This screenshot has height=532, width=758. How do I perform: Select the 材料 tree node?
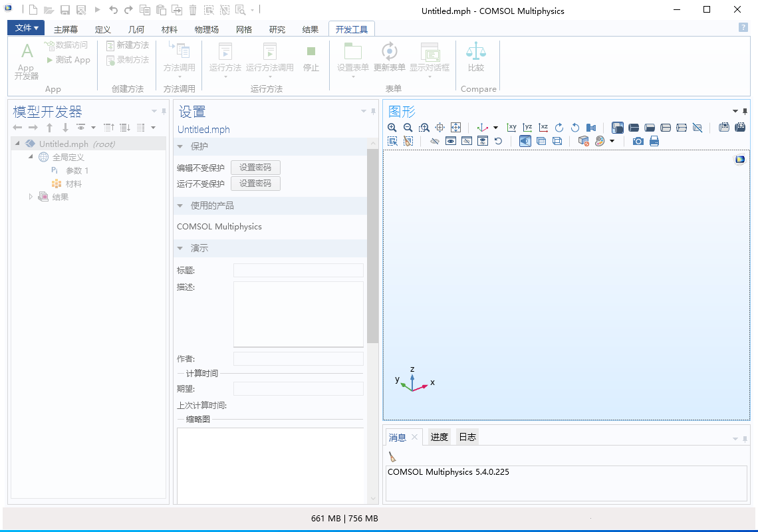(66, 184)
